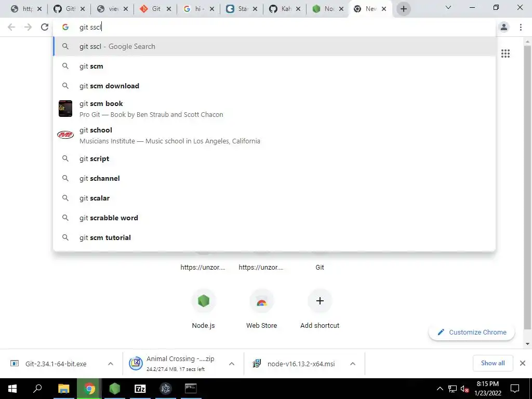This screenshot has height=399, width=532.
Task: Open the command prompt taskbar icon
Action: (x=191, y=389)
